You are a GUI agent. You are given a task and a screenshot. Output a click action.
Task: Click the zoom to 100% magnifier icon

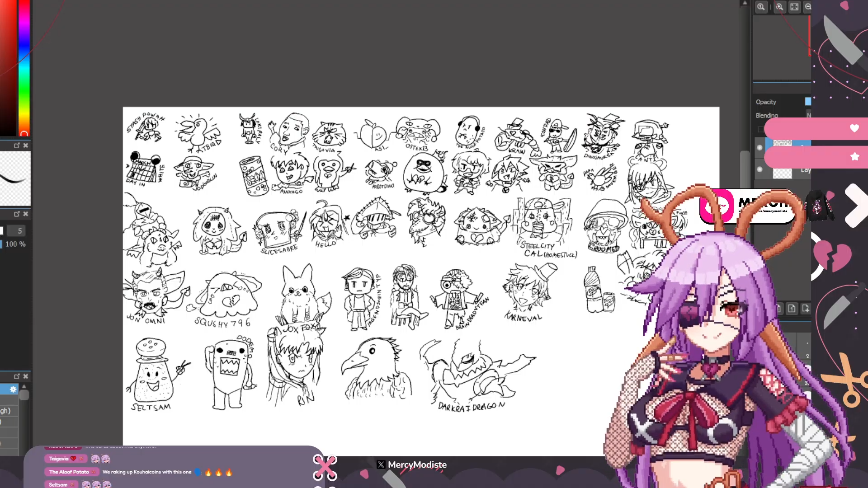(761, 7)
